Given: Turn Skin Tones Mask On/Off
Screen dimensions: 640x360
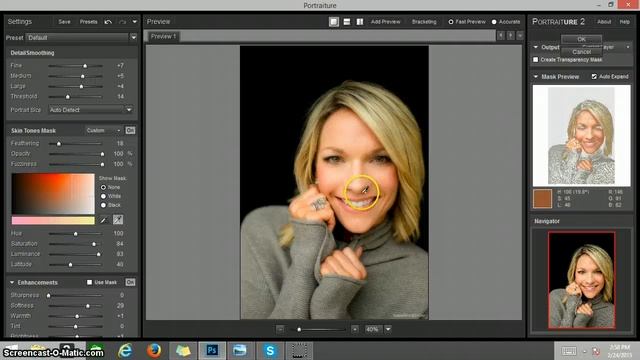Looking at the screenshot, I should click(130, 130).
